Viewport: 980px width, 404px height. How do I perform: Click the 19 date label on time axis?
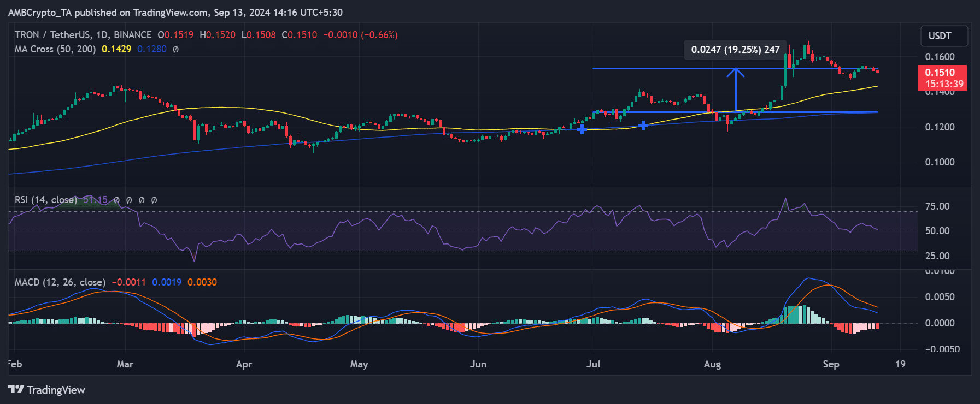(900, 364)
